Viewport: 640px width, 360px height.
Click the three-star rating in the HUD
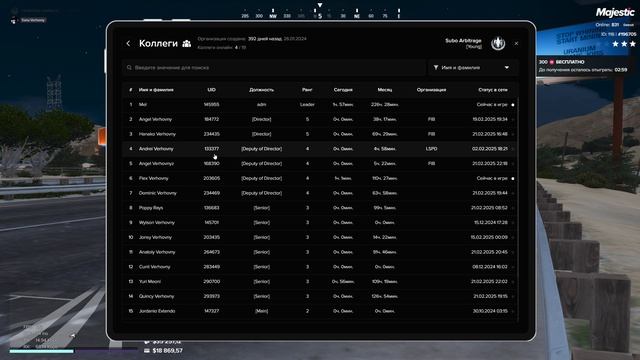[624, 44]
